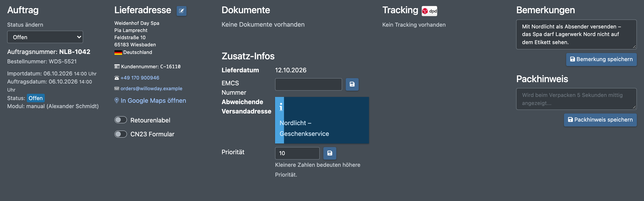Screen dimensions: 644x201
Task: Click Kein Tracking vorhanden text
Action: click(414, 25)
